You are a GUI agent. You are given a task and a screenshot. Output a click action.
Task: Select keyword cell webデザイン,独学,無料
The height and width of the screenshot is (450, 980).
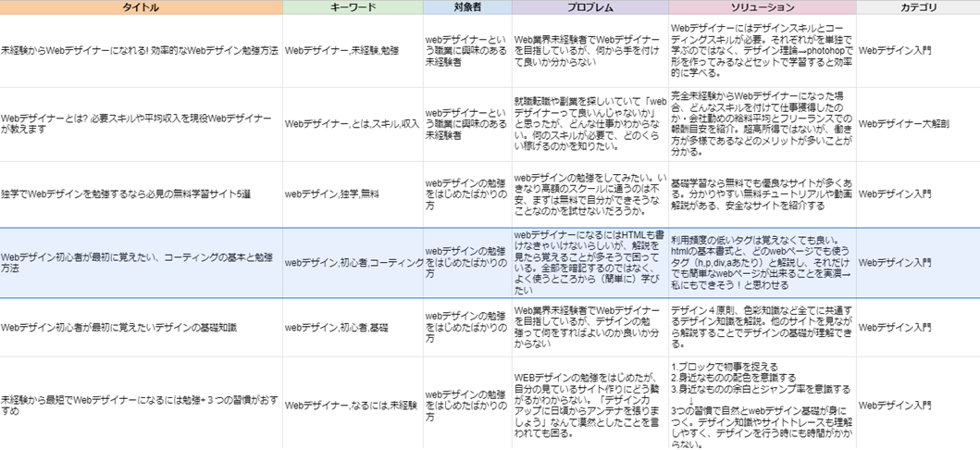pyautogui.click(x=354, y=194)
